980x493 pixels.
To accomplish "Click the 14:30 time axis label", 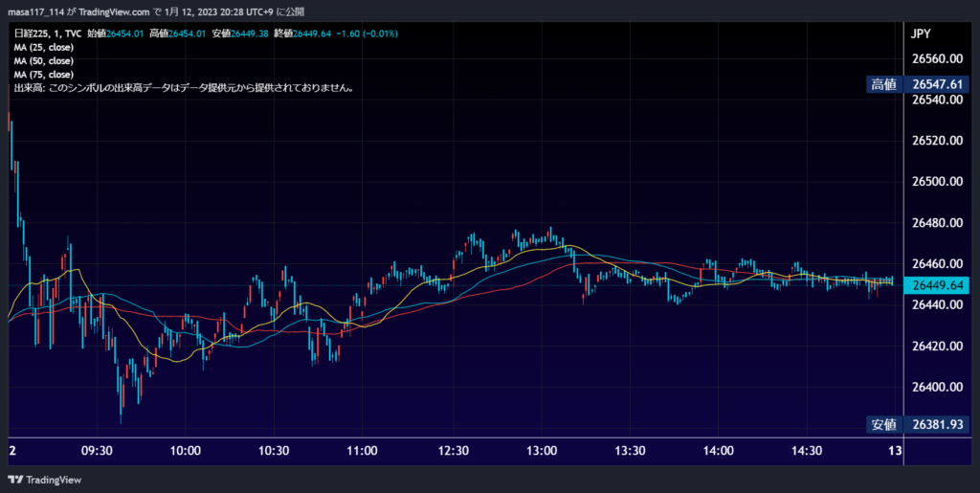I will [x=806, y=451].
